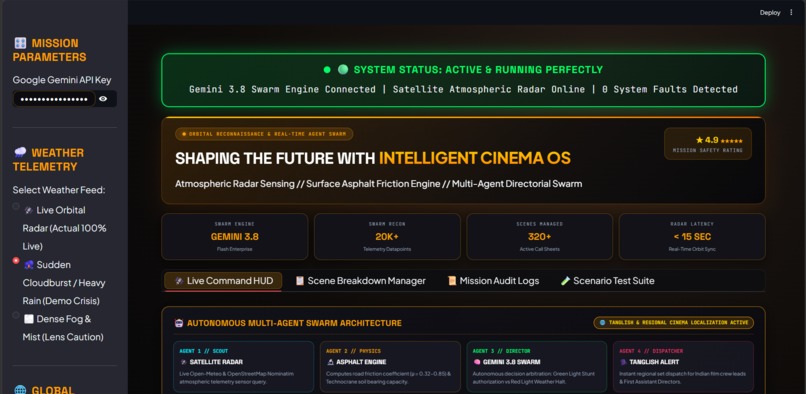Click the Agent 4 // Dispatcher card
This screenshot has width=806, height=394.
pos(683,367)
